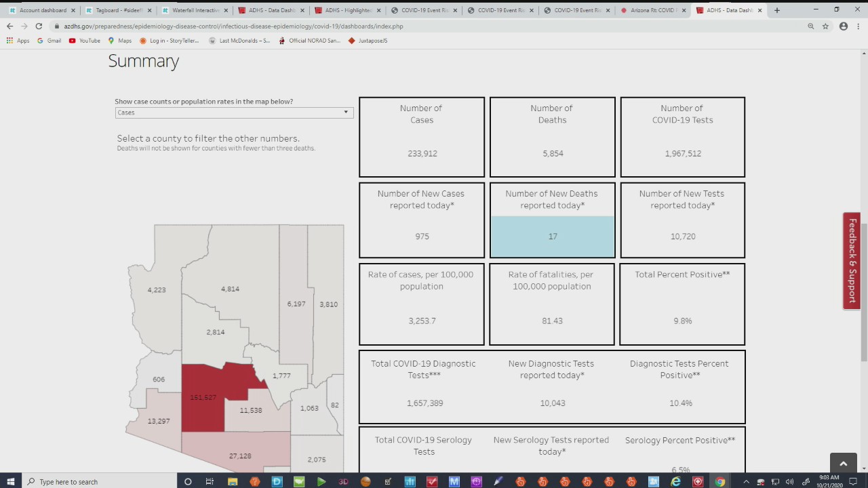This screenshot has height=488, width=868.
Task: Open the Google Apps grid on bookmarks bar
Action: point(9,40)
